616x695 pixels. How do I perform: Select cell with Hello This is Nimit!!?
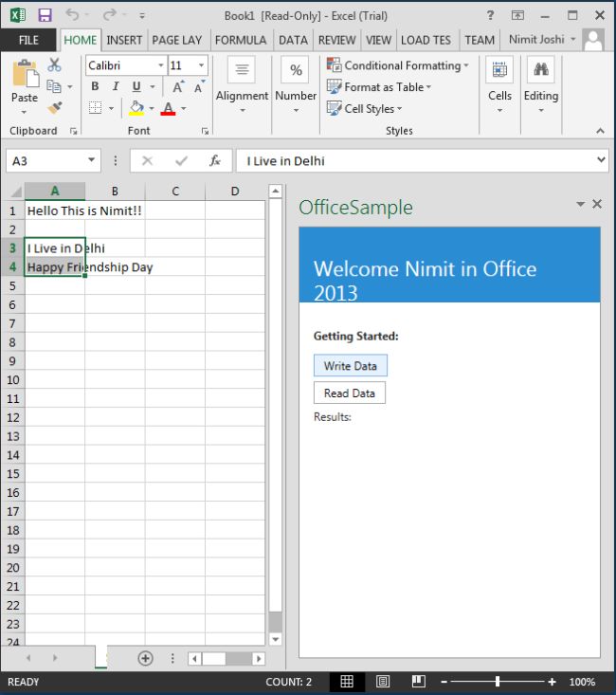55,210
